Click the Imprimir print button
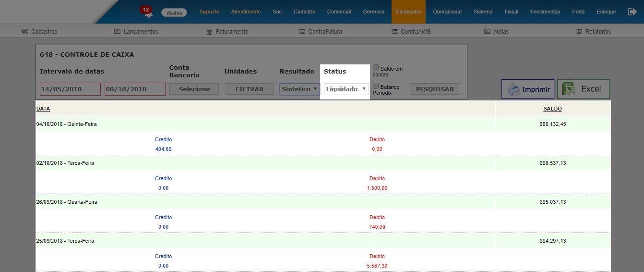The image size is (644, 272). coord(528,89)
